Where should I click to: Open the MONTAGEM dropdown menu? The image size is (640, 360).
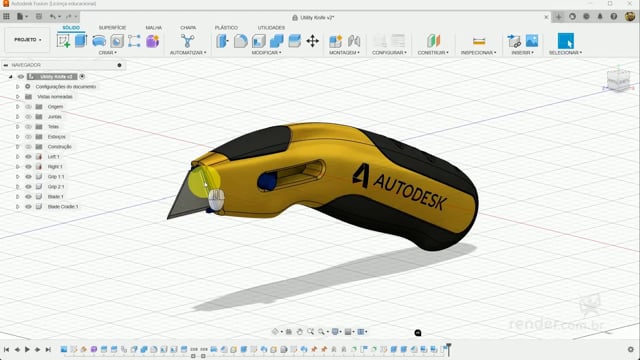click(344, 53)
